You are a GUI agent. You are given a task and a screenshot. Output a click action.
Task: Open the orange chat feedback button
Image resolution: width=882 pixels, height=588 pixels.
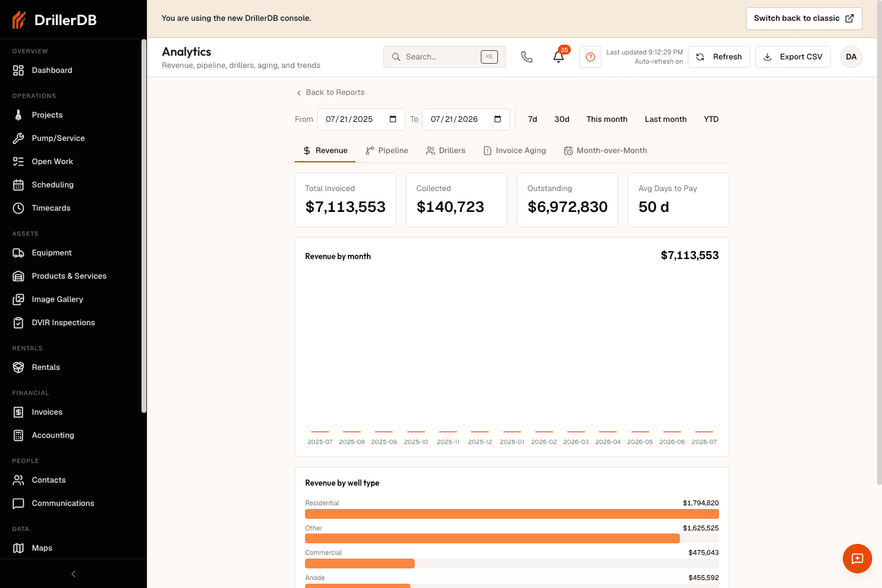pyautogui.click(x=858, y=559)
